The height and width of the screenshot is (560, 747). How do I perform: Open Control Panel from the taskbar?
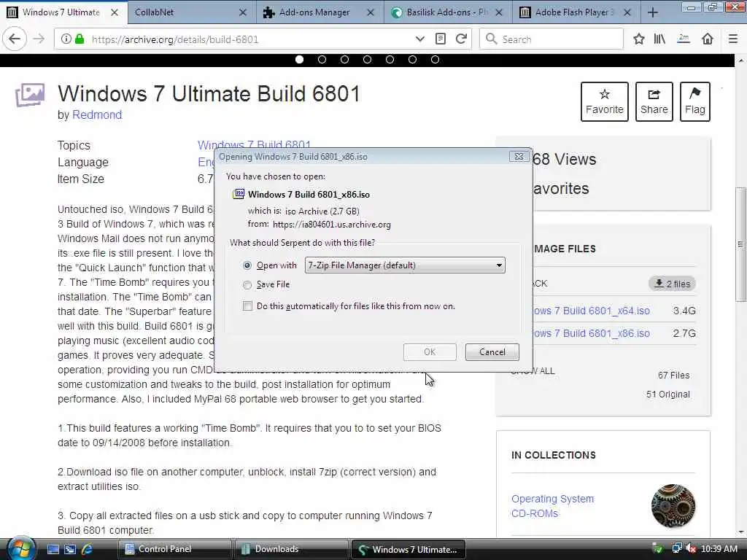(174, 549)
